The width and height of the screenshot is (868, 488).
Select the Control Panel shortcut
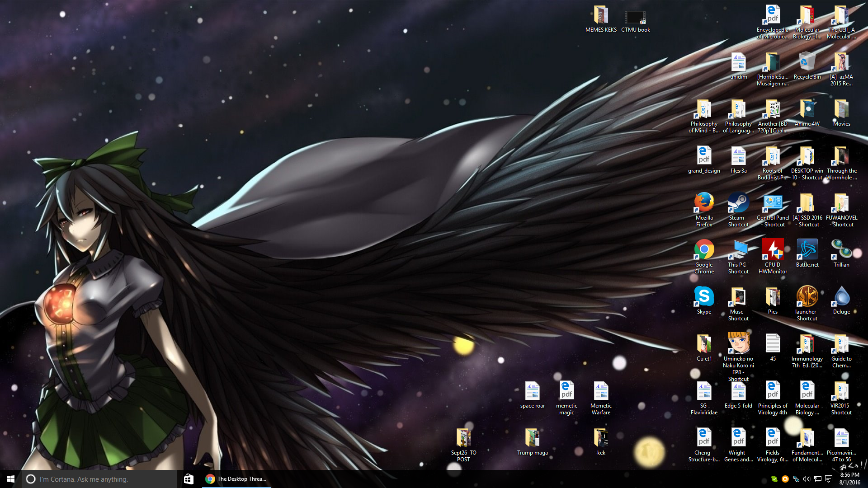pos(773,210)
